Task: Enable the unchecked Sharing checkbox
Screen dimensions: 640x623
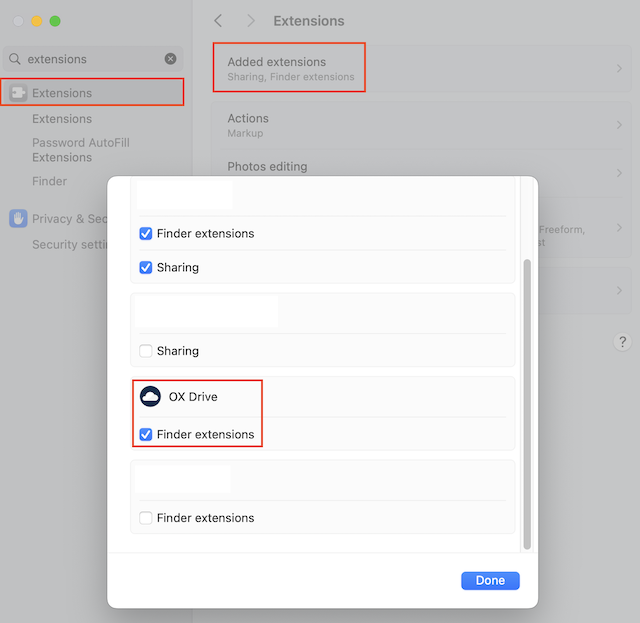Action: pos(146,351)
